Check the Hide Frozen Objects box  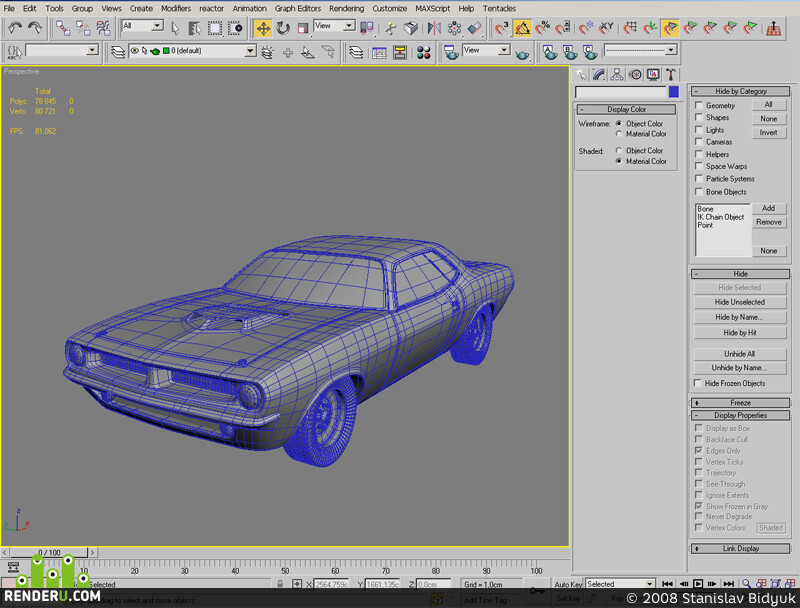tap(698, 383)
